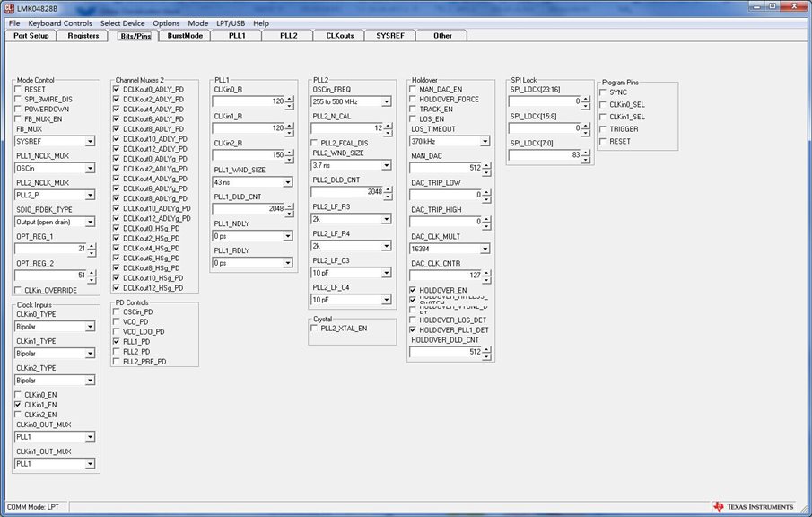Image resolution: width=812 pixels, height=517 pixels.
Task: Toggle HOLDOVER_FORCE checkbox
Action: (x=413, y=99)
